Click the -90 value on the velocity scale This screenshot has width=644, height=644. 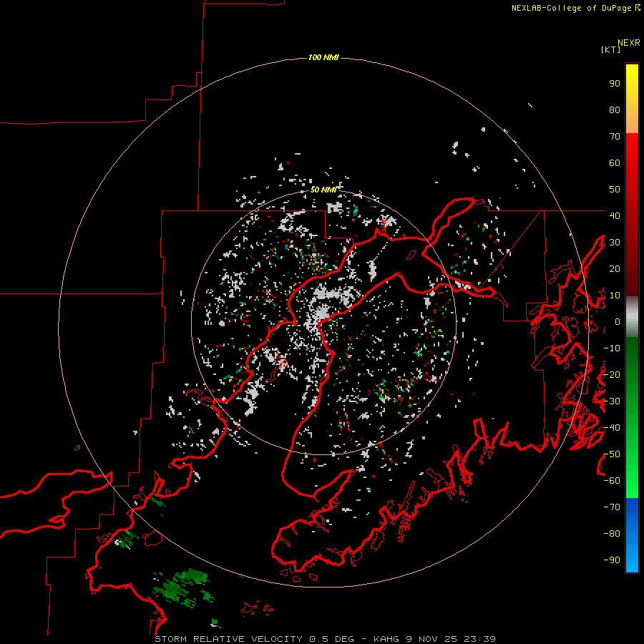tap(612, 560)
